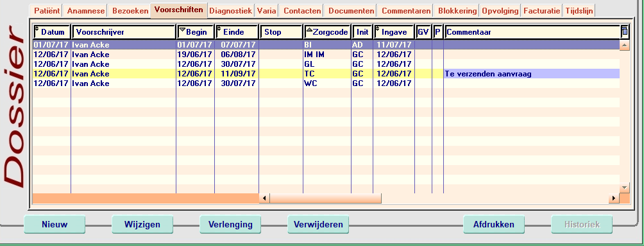Select the row with Zorgcode IM IM

coord(326,55)
